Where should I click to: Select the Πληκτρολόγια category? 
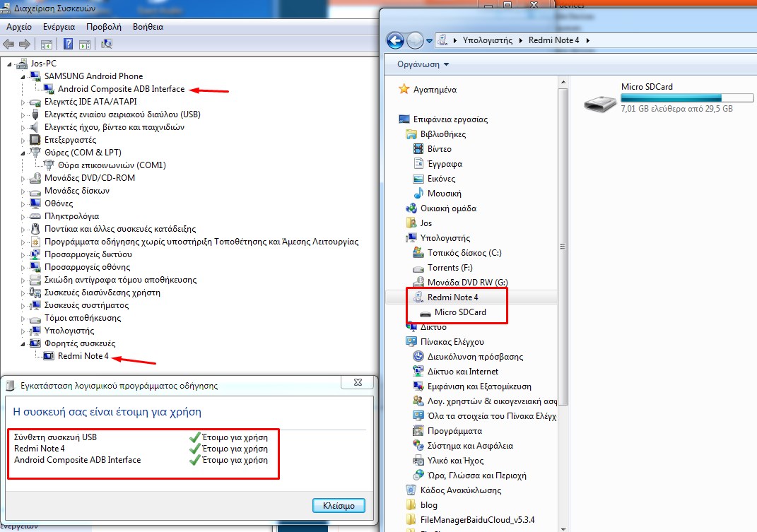coord(71,216)
